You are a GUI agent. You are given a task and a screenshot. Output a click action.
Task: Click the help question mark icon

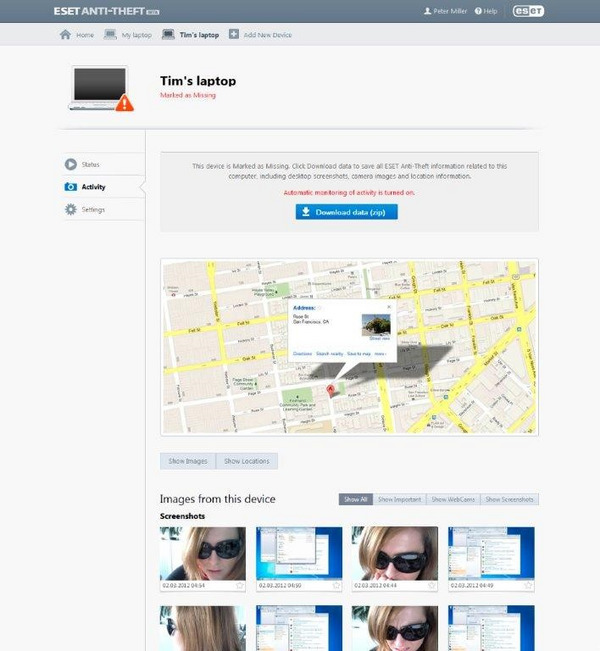click(478, 11)
